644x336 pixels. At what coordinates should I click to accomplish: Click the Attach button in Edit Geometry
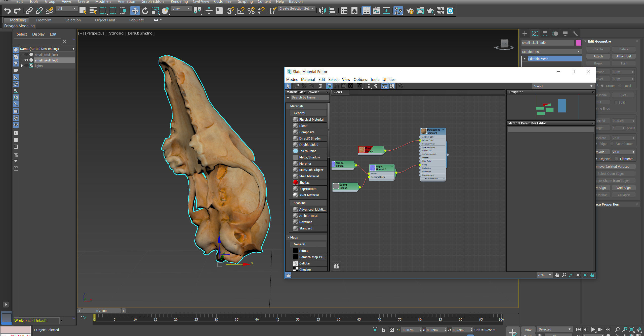tap(598, 56)
